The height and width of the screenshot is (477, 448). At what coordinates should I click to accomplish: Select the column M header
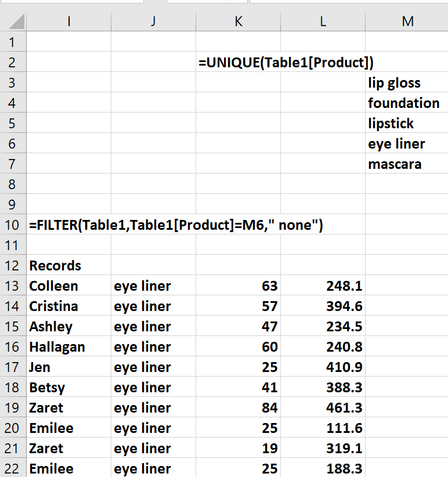(x=407, y=21)
